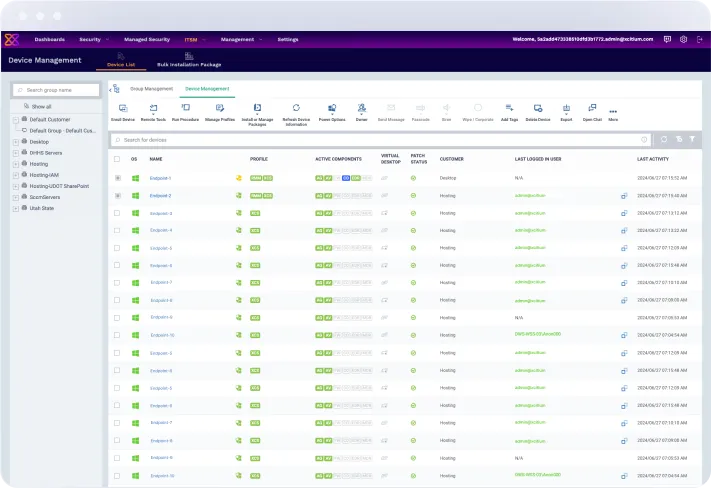Sort by the NAME column header
Screen dimensions: 711x488
156,159
